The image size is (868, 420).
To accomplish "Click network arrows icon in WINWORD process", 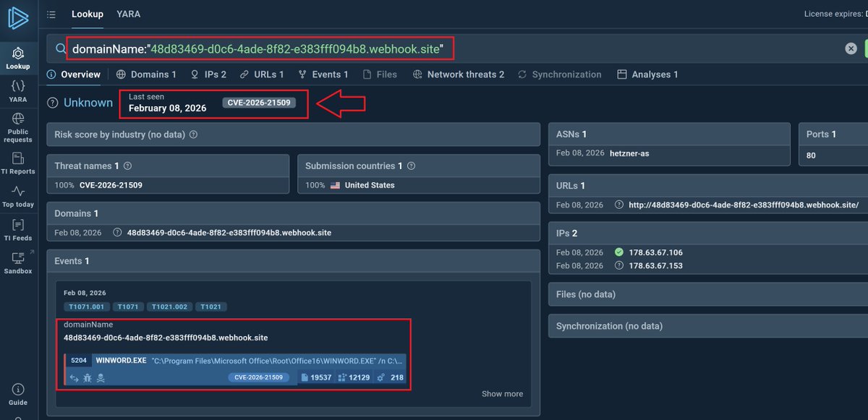I will pyautogui.click(x=74, y=378).
